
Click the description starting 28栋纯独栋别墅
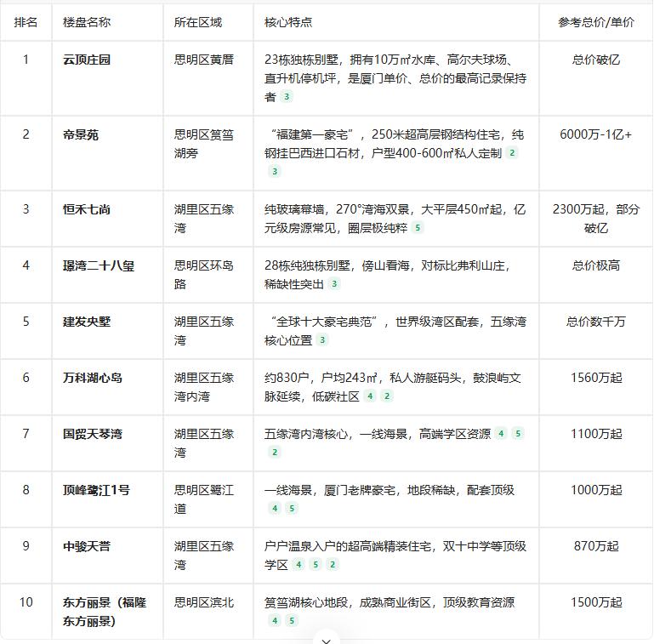pos(388,275)
